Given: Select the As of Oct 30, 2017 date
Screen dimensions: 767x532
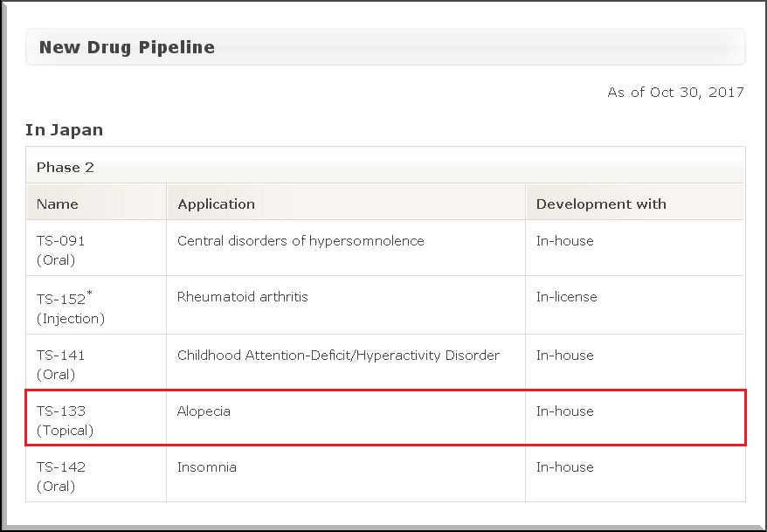Looking at the screenshot, I should click(675, 92).
